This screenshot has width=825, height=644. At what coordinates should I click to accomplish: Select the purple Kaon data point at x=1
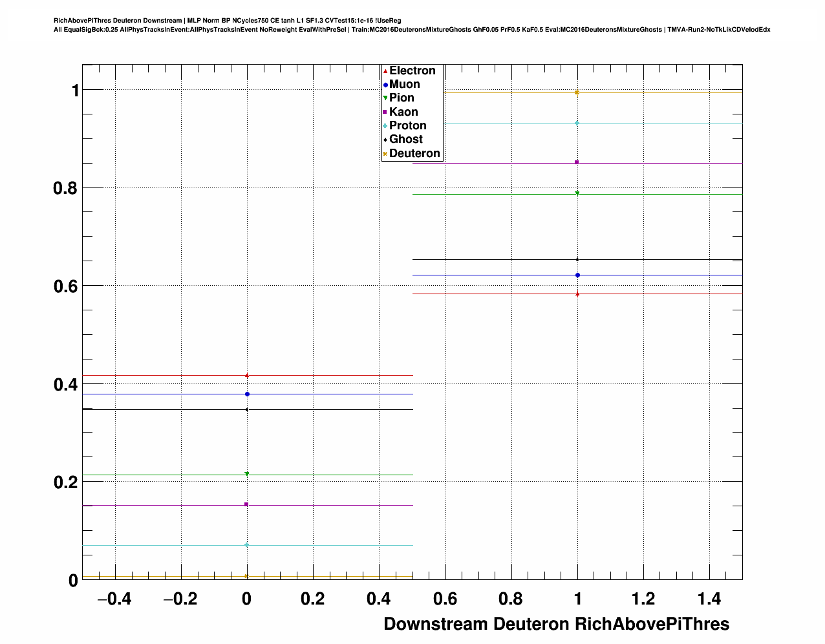(x=577, y=162)
